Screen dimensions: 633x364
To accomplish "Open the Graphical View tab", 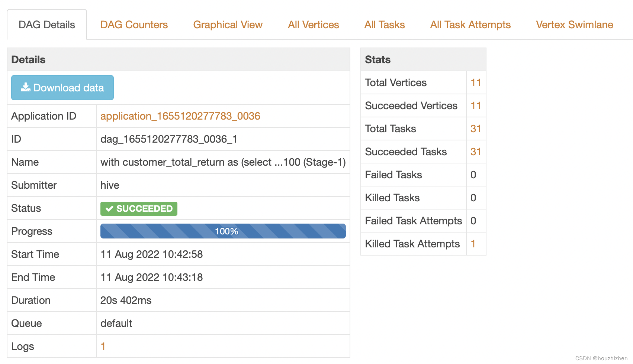I will pyautogui.click(x=228, y=25).
